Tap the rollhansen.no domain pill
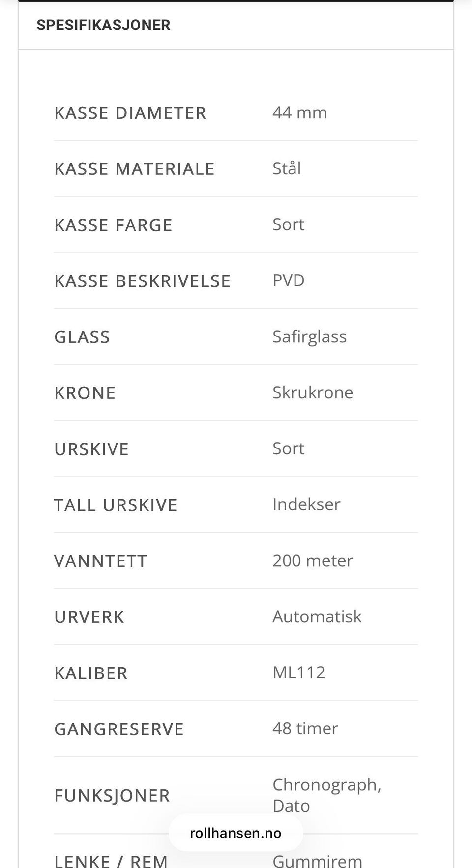Screen dimensions: 472x868 coord(236,833)
